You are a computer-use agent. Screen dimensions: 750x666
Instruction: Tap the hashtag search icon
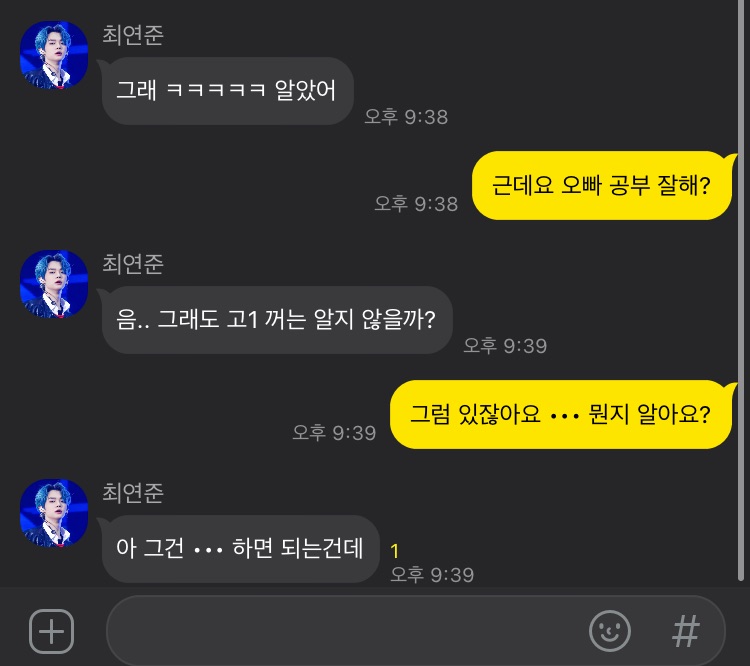[x=685, y=631]
